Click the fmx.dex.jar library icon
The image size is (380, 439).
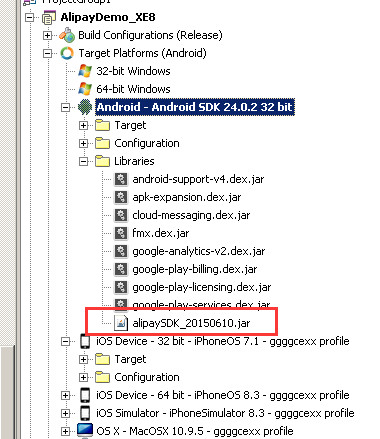pos(120,233)
